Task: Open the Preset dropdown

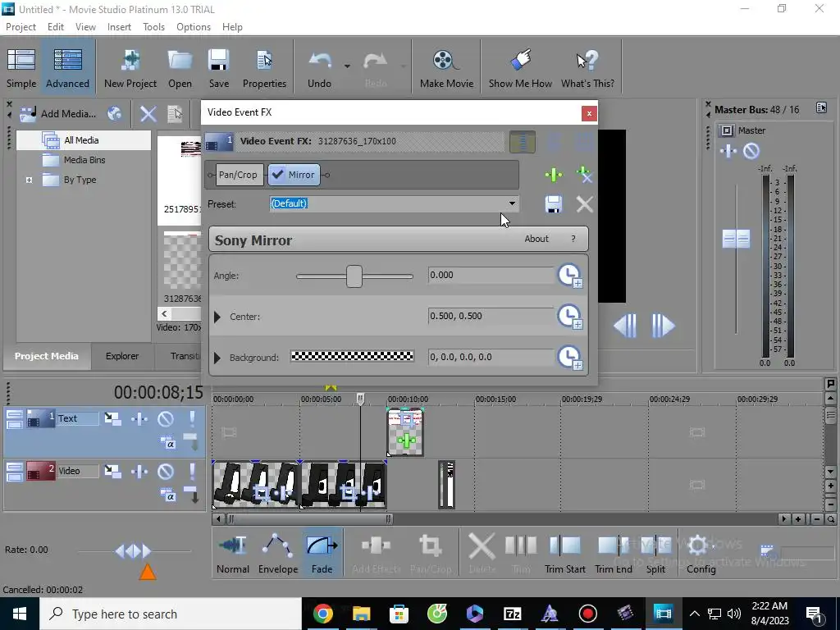Action: 512,203
